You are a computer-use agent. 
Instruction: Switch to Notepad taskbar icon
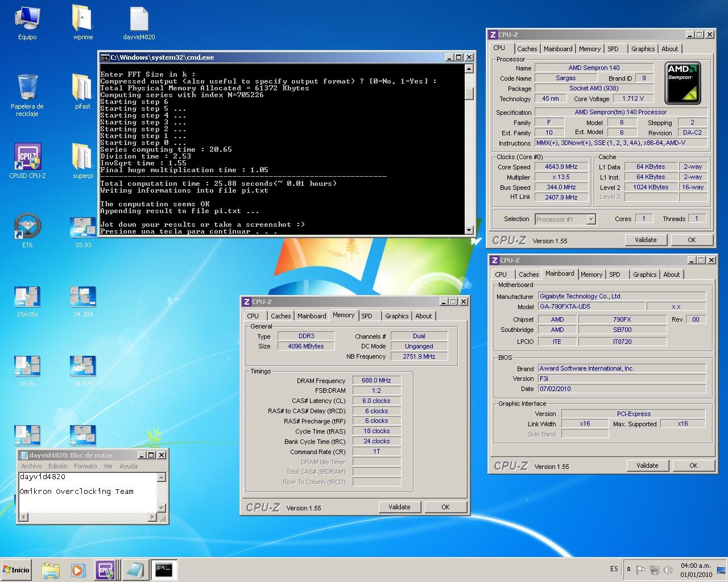pos(134,570)
